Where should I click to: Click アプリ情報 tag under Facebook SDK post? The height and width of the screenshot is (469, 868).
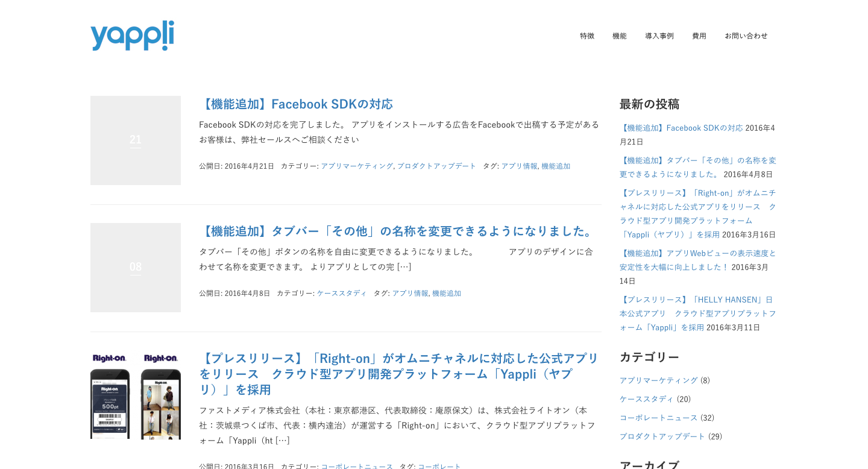(x=519, y=166)
